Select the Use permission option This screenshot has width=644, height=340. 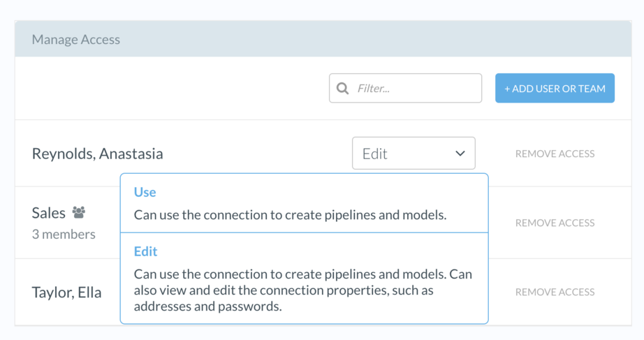point(145,192)
